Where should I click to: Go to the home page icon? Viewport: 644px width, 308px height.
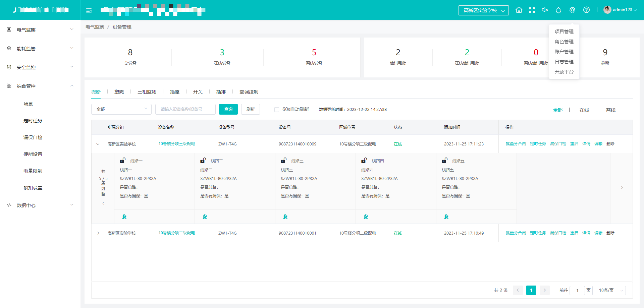pyautogui.click(x=519, y=10)
